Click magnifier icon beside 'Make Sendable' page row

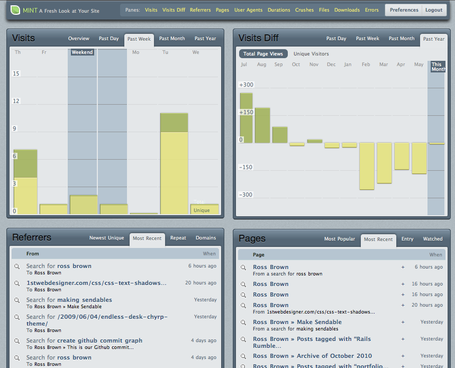tap(244, 323)
